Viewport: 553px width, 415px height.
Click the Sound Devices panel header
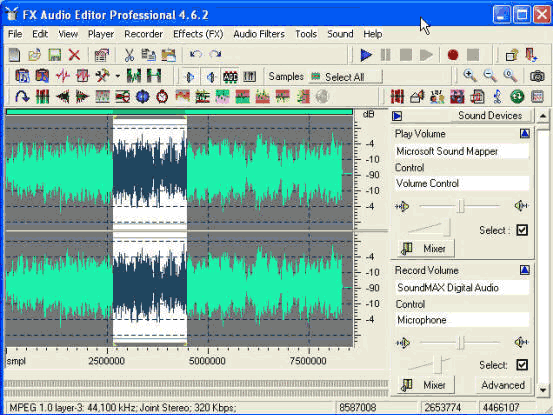pyautogui.click(x=490, y=115)
